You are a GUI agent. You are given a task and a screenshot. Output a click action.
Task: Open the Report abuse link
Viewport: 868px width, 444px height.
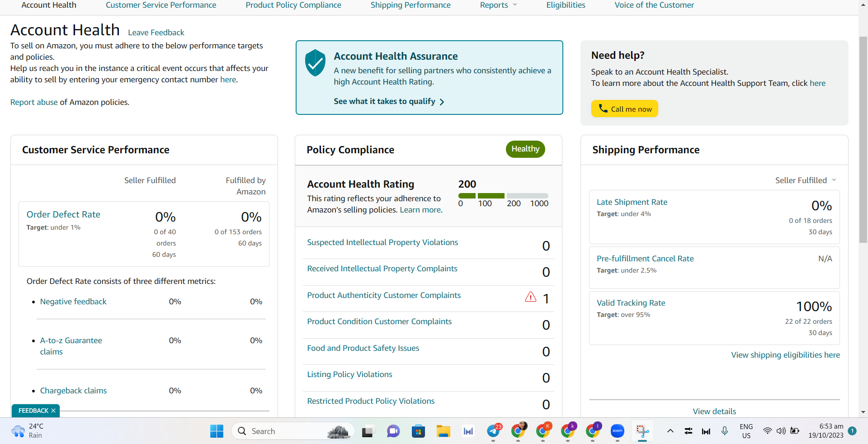[x=34, y=102]
